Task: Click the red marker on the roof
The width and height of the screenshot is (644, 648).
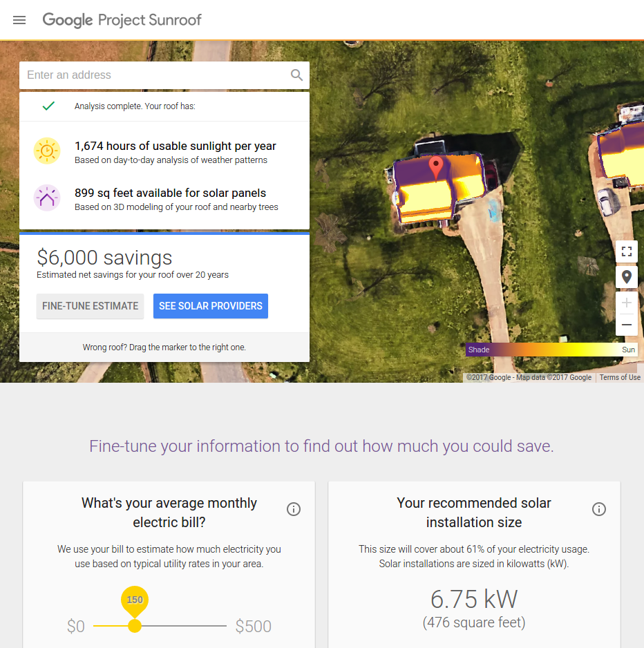Action: click(x=436, y=168)
